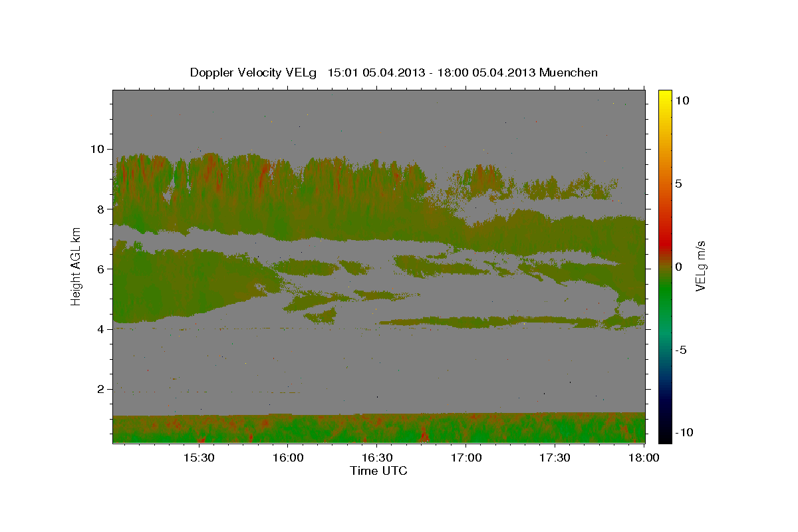
Task: Click the 18:00 time tick label
Action: tap(644, 458)
